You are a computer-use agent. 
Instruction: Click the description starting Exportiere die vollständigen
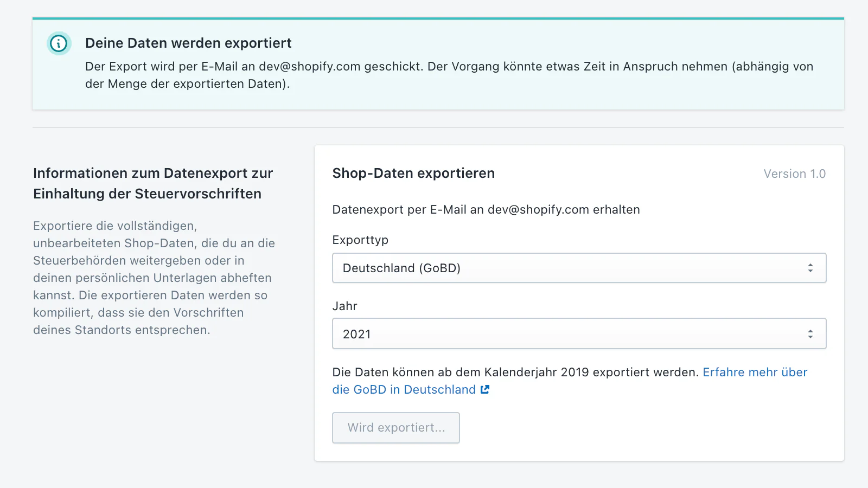click(154, 278)
